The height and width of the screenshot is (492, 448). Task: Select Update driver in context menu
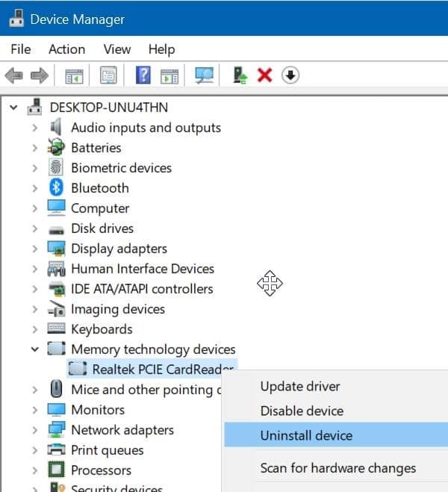pyautogui.click(x=300, y=386)
